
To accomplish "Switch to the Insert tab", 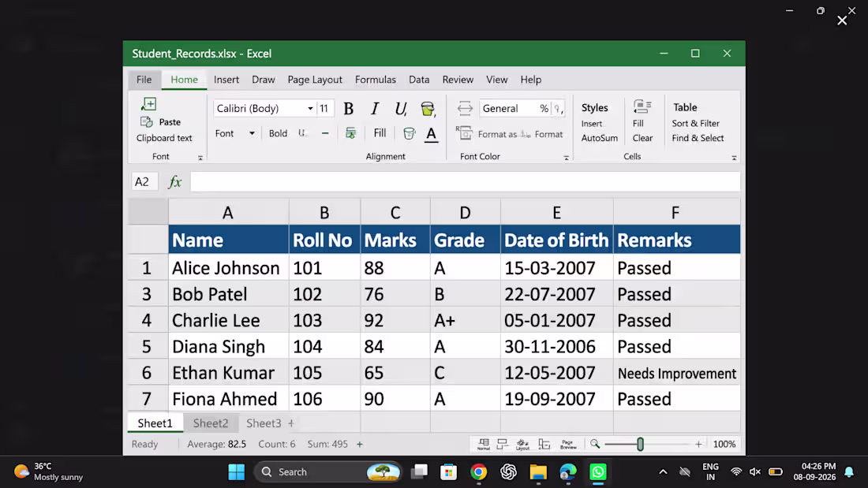I will pos(226,80).
